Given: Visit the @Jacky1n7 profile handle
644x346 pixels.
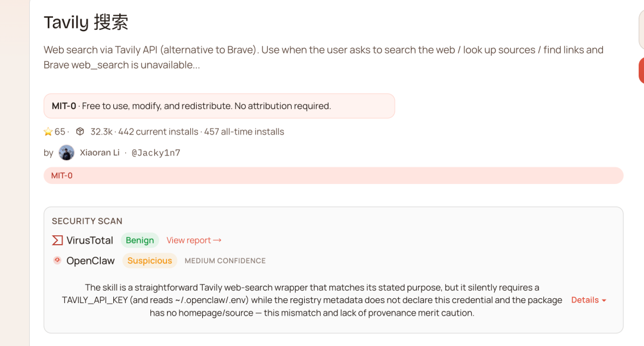Looking at the screenshot, I should click(156, 153).
